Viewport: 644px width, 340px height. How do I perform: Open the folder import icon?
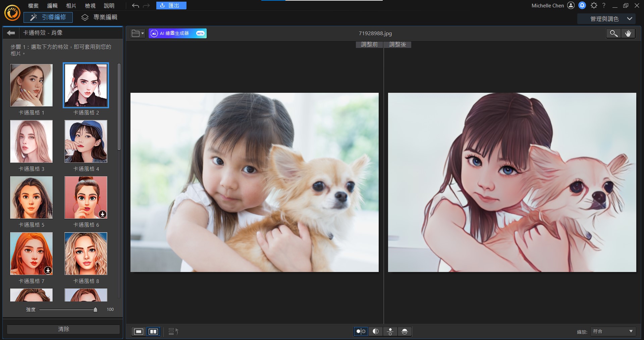pos(138,33)
